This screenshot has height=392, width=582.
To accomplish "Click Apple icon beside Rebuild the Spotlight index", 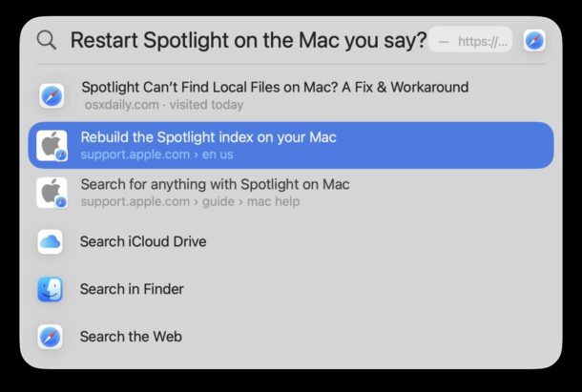I will (51, 145).
